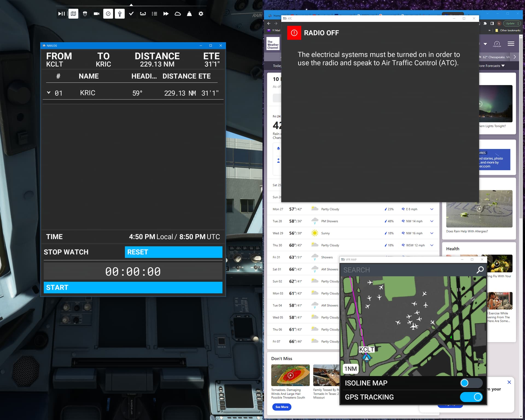Open the browser side panel icon

pyautogui.click(x=492, y=24)
